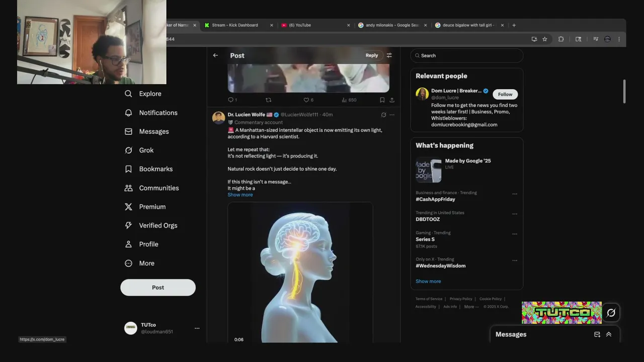Open the @LucienWolfe111 handle link
Viewport: 644px width, 362px height.
point(299,115)
